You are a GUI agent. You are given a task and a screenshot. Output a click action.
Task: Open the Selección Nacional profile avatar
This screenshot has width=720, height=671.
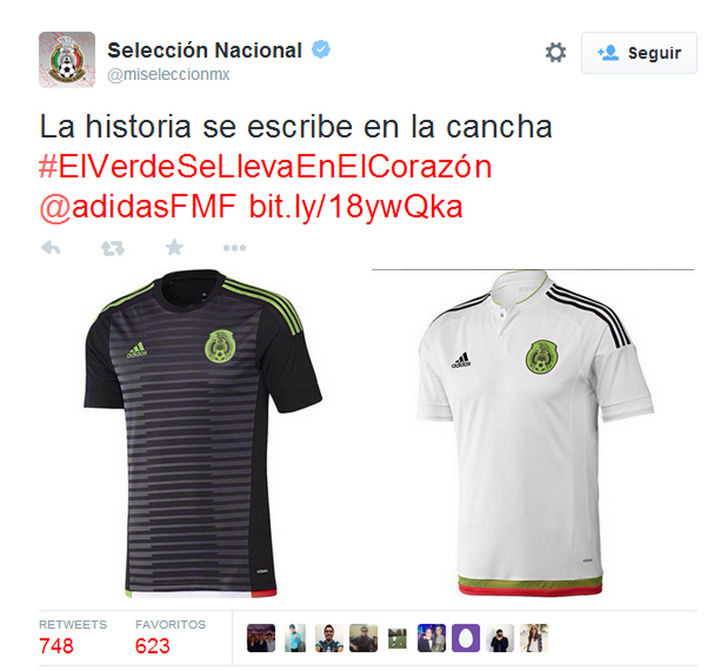tap(67, 59)
